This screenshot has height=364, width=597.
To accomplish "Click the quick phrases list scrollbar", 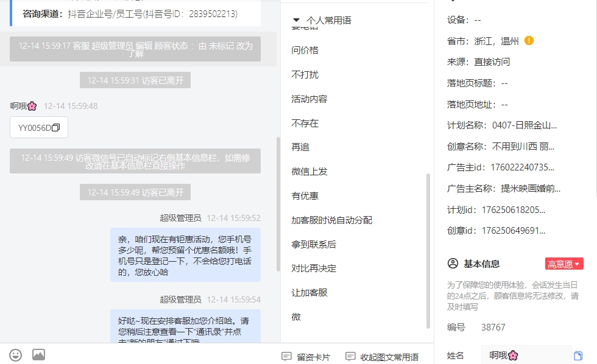I will click(x=428, y=251).
